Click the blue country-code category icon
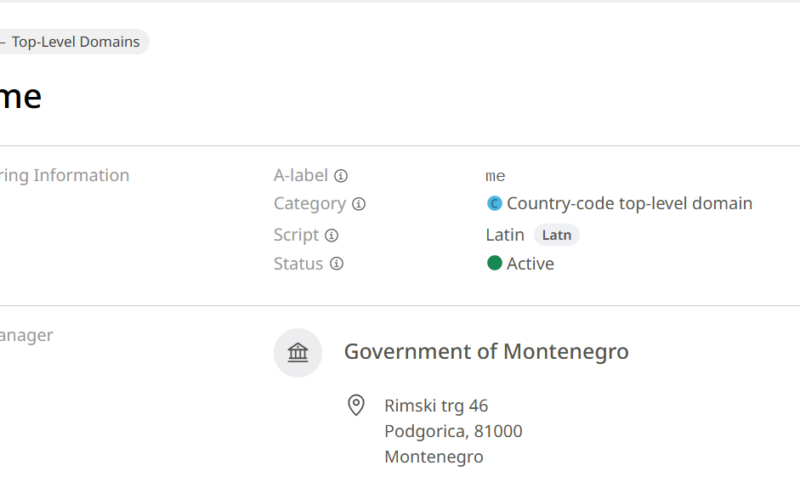Image resolution: width=800 pixels, height=500 pixels. point(494,204)
